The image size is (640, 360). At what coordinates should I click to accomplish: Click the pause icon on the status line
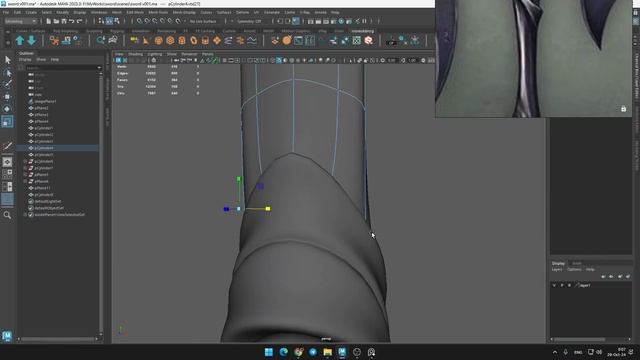coord(364,21)
